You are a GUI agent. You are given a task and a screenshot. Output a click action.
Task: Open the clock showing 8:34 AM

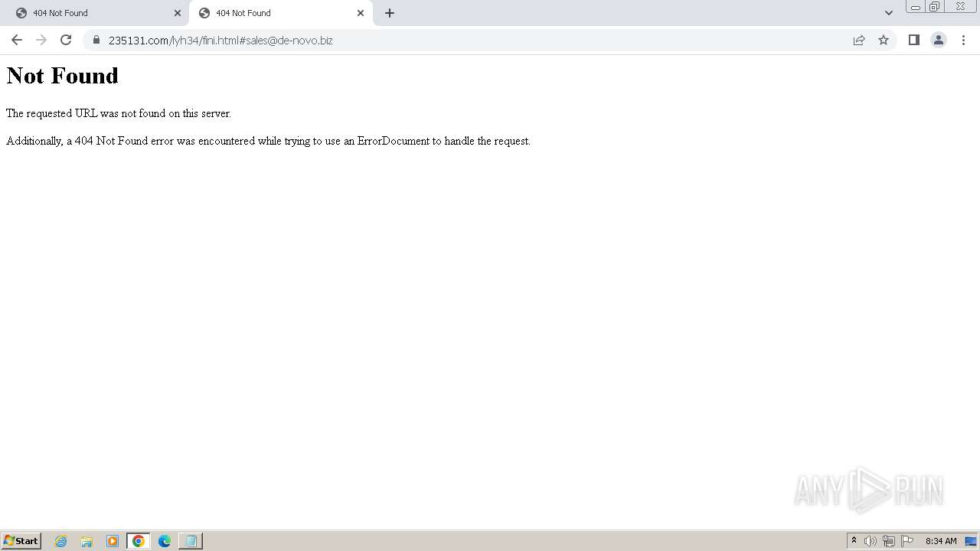(x=941, y=541)
